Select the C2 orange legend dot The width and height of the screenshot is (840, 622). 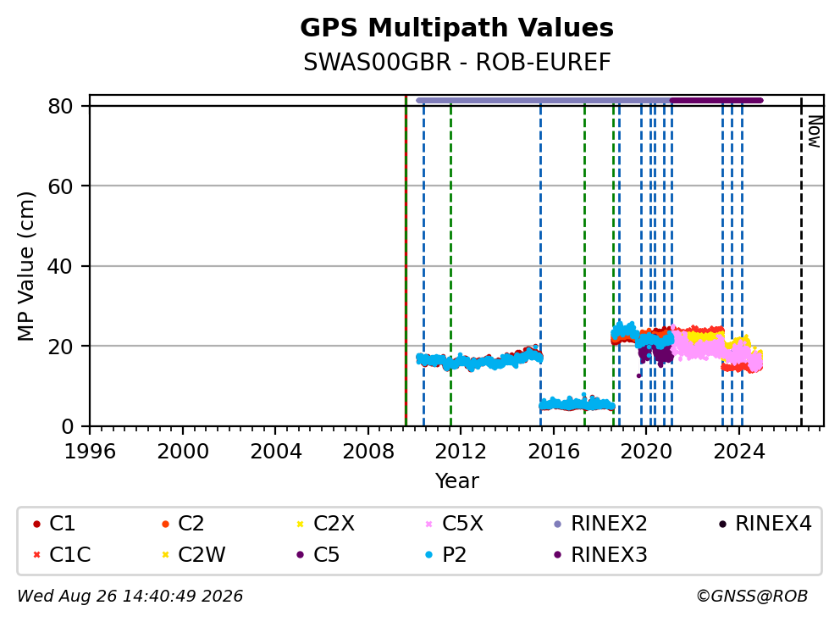(165, 524)
